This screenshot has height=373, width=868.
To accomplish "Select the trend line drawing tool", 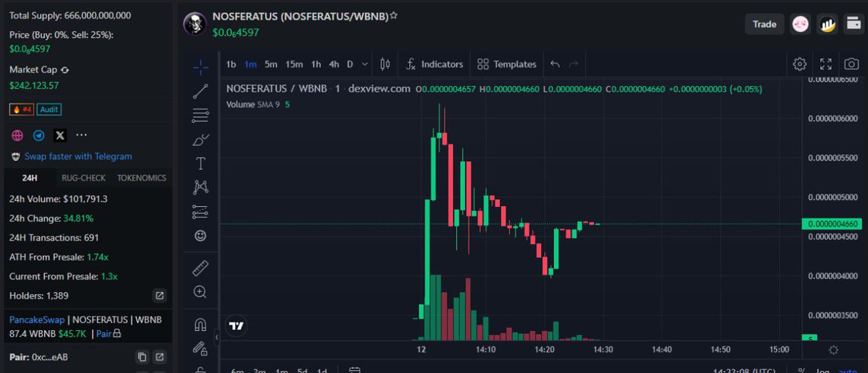I will [x=200, y=91].
